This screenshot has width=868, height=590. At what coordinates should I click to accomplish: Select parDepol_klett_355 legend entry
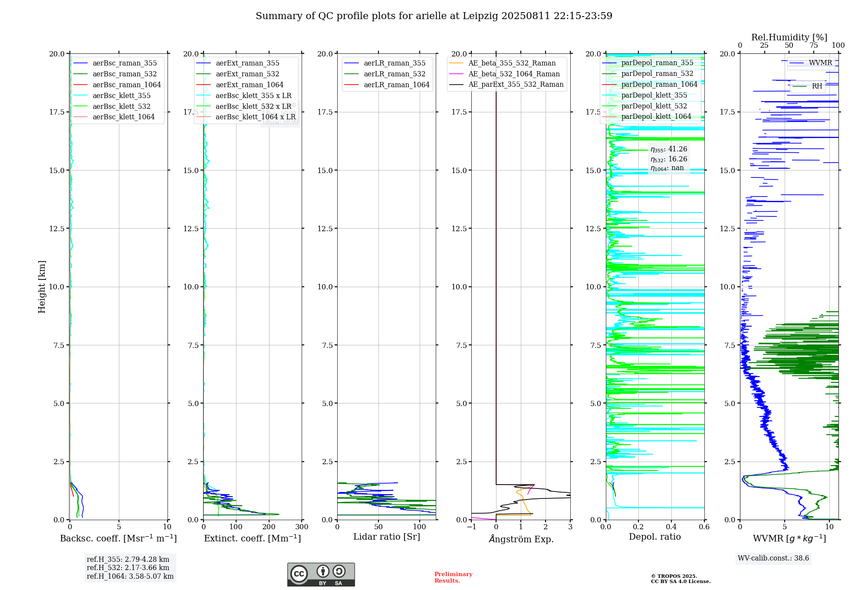pyautogui.click(x=645, y=95)
